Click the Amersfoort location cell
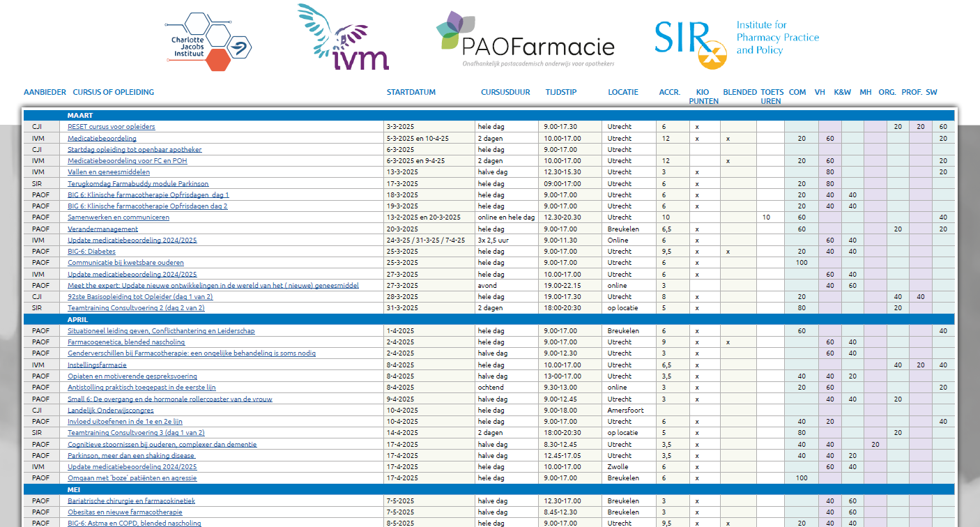 [629, 411]
